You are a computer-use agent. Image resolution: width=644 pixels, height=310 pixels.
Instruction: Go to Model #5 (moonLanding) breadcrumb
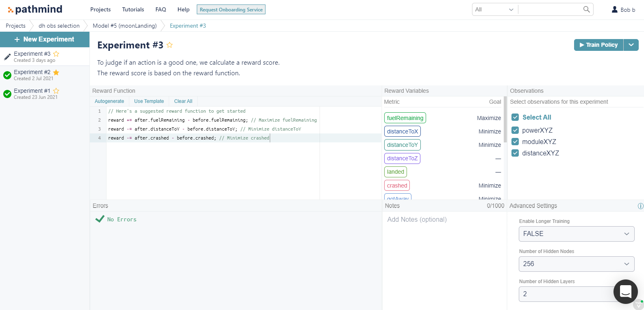click(x=124, y=26)
